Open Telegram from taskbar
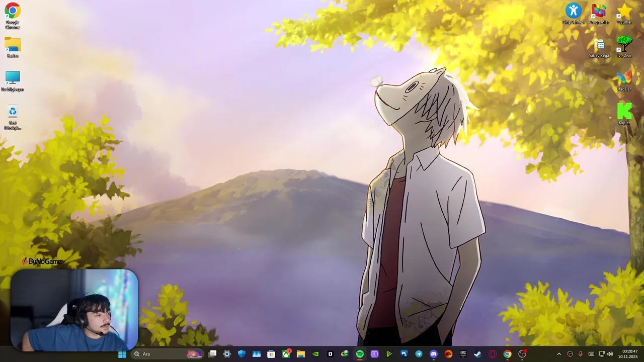644x362 pixels. pyautogui.click(x=419, y=354)
